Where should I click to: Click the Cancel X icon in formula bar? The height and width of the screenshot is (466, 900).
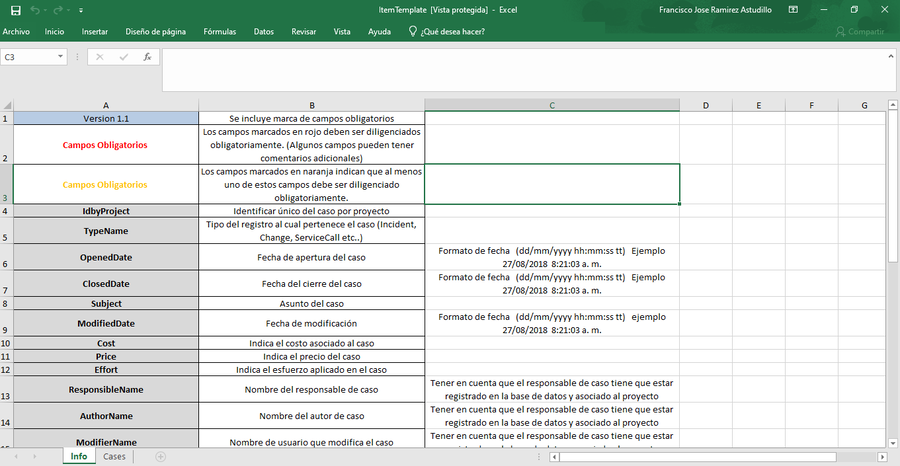pos(99,57)
